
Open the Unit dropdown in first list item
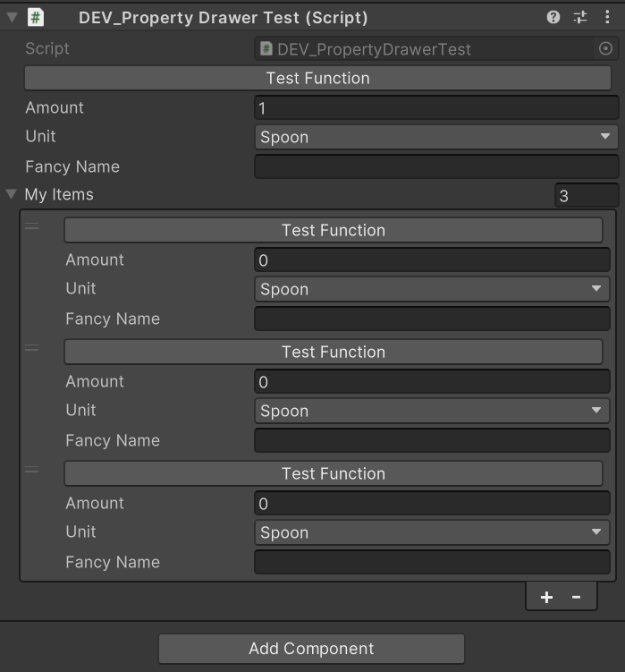432,289
